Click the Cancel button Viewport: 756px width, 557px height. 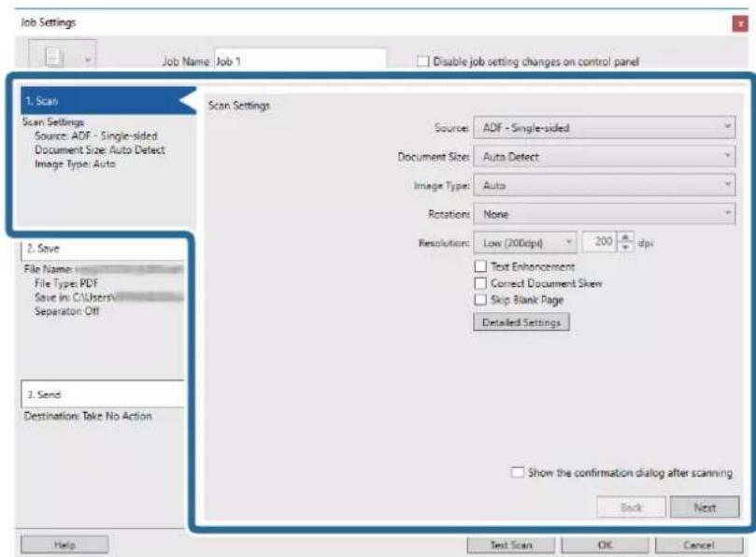(x=699, y=545)
